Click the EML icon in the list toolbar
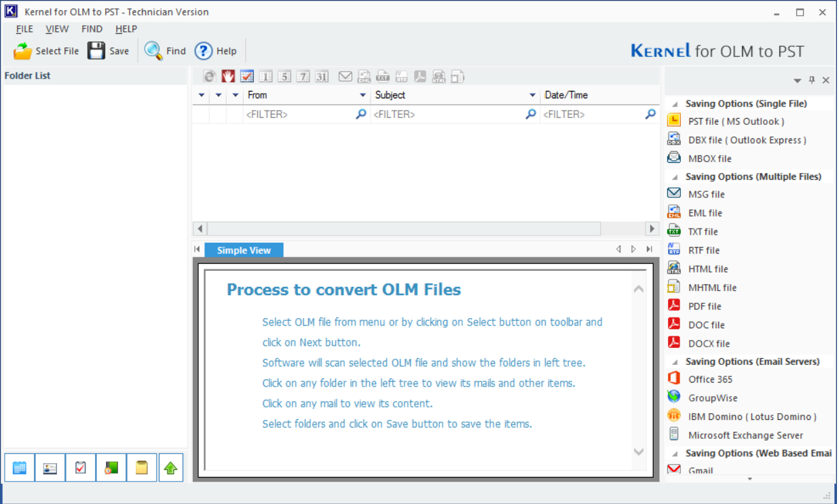The image size is (839, 504). (x=365, y=77)
